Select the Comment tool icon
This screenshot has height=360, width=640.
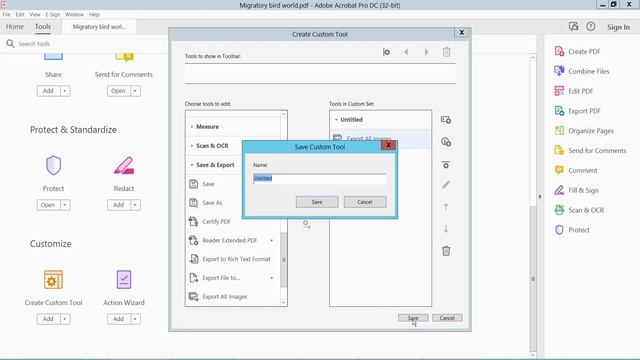point(559,170)
